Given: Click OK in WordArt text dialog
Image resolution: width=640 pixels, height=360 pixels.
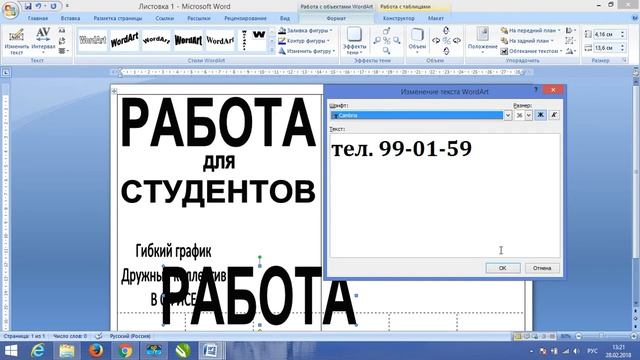Looking at the screenshot, I should (503, 268).
